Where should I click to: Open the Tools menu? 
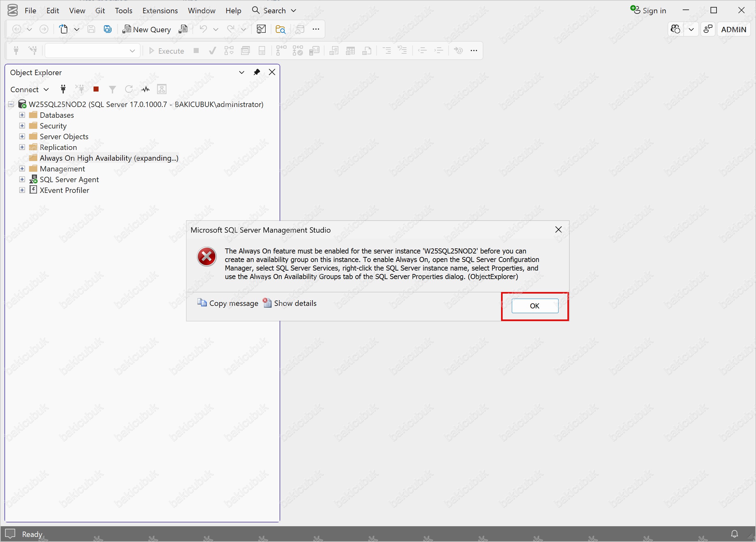tap(123, 11)
